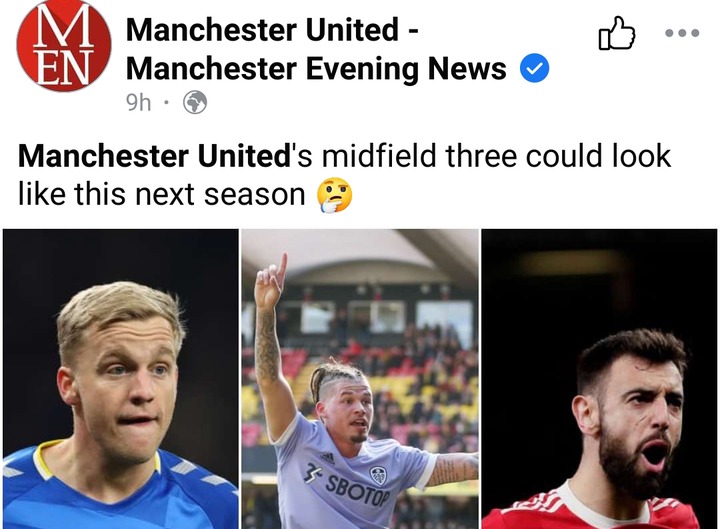Click the 'Manchester Evening News' name line
The height and width of the screenshot is (529, 720).
(x=316, y=69)
